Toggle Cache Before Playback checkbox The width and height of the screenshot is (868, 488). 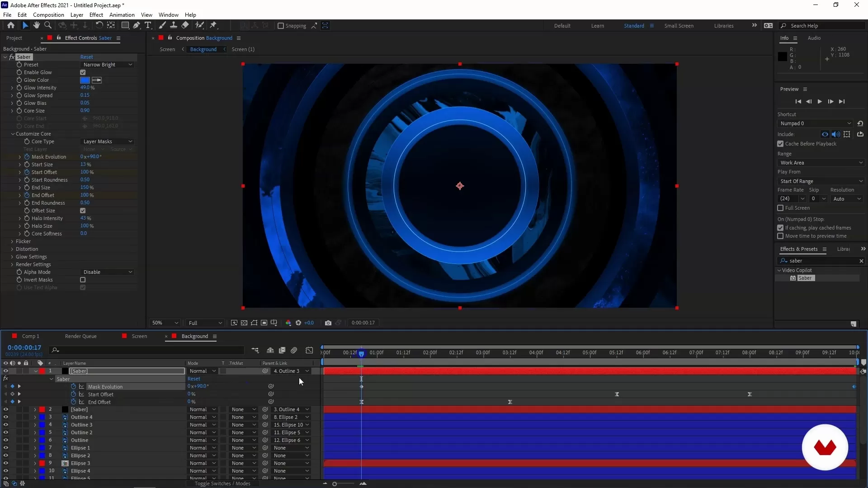point(780,144)
